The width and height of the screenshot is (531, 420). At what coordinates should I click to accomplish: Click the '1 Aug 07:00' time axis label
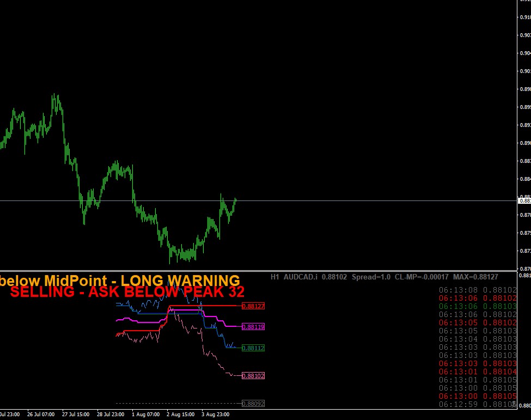click(x=145, y=414)
